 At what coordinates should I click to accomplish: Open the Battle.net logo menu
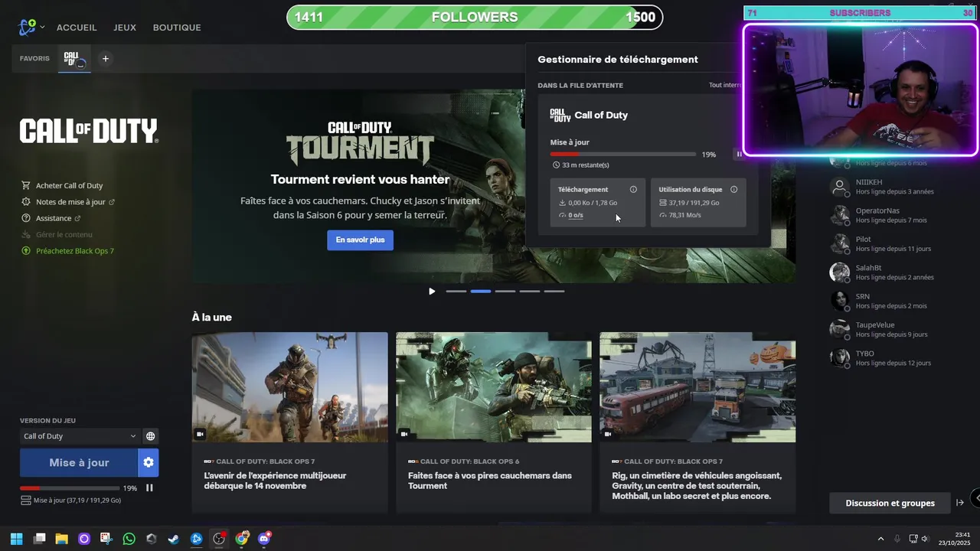point(28,28)
